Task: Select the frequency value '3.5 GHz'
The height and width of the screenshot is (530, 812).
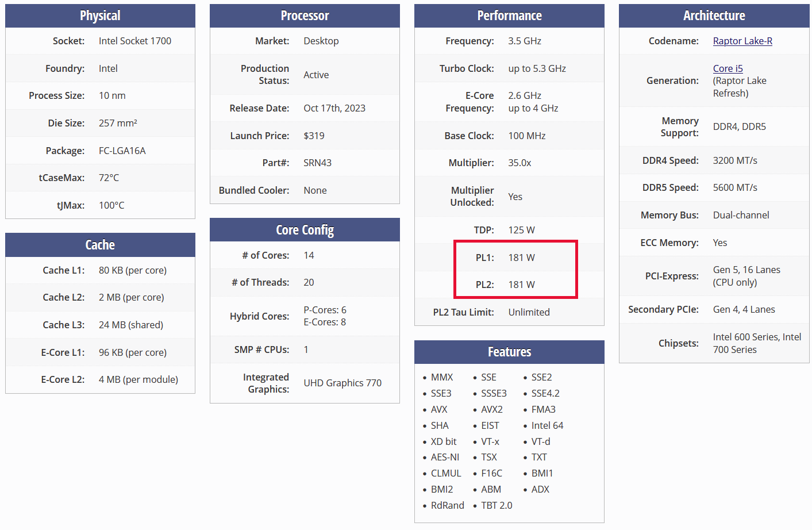Action: click(525, 41)
